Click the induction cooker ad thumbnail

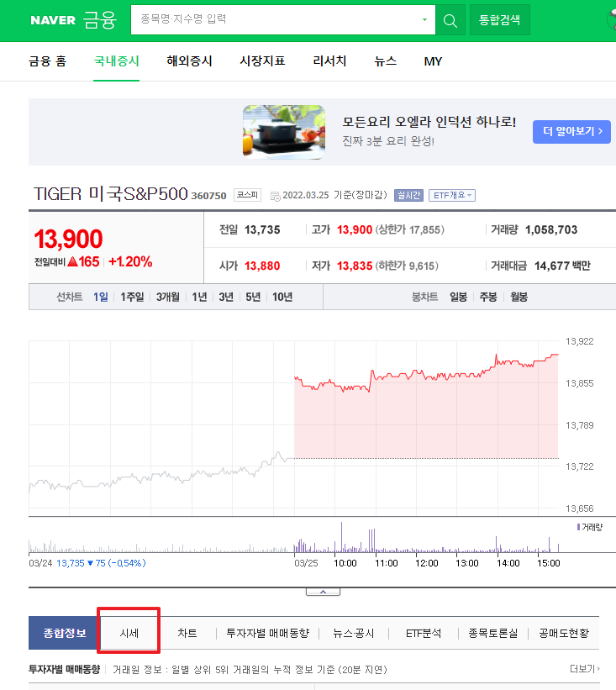click(x=284, y=132)
